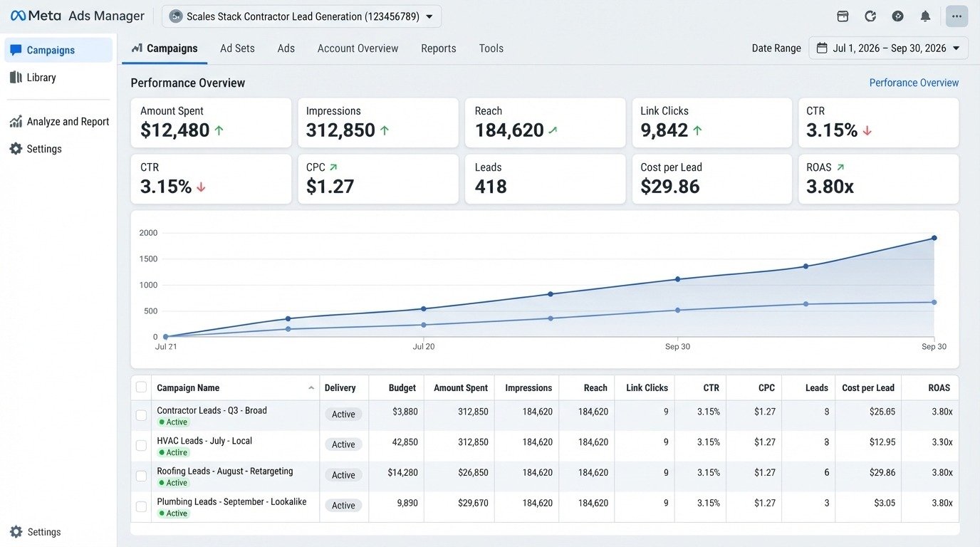Click the Analyze and Report chart icon
This screenshot has width=980, height=547.
pyautogui.click(x=16, y=122)
